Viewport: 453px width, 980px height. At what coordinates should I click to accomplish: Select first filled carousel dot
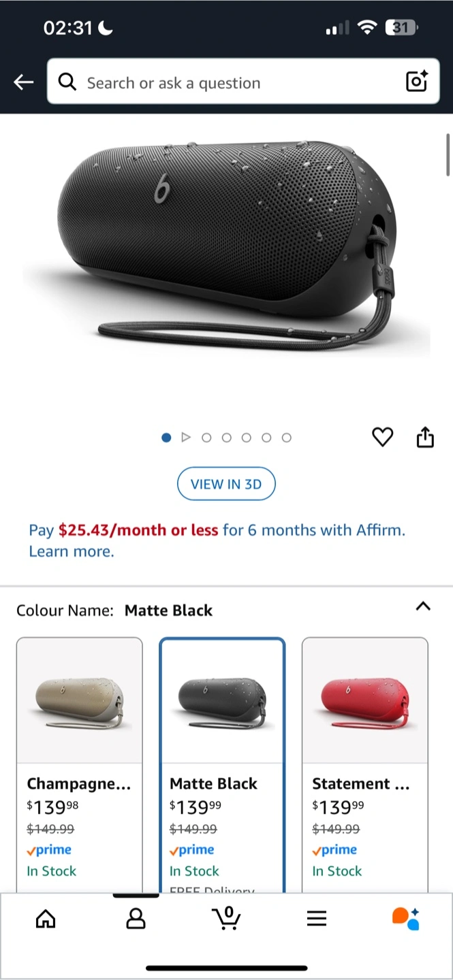coord(166,438)
